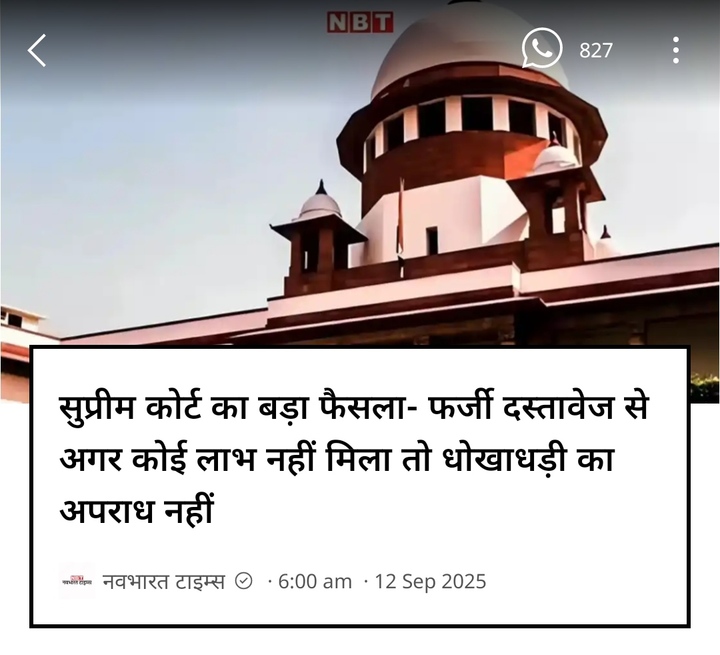720x655 pixels.
Task: Tap the verified badge beside नवभारत टाइम्स
Action: tap(243, 581)
